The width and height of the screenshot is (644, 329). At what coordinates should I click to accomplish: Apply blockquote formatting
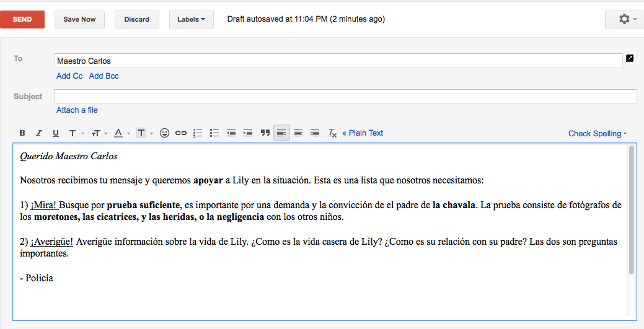click(265, 133)
